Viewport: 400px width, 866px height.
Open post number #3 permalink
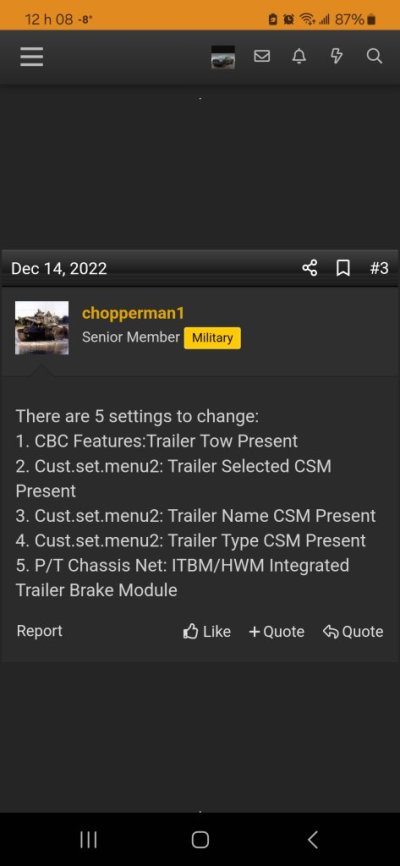tap(379, 268)
